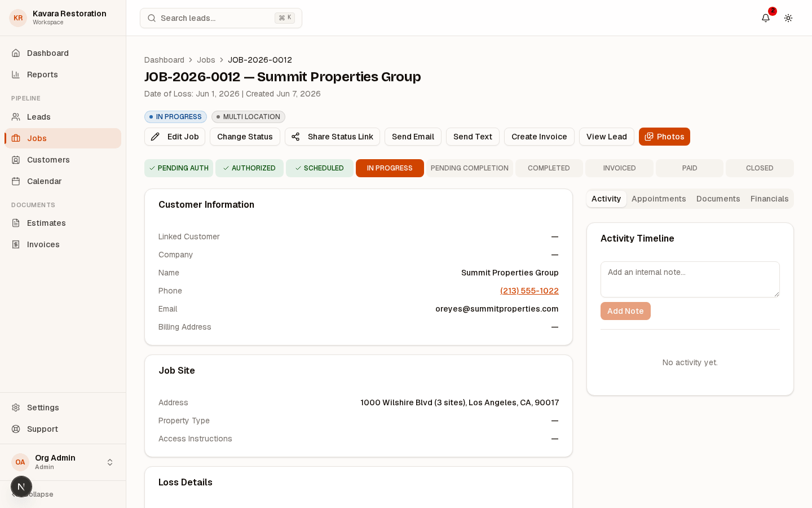Viewport: 812px width, 508px height.
Task: Click the 1000 Wilshire Blvd address text
Action: click(460, 402)
